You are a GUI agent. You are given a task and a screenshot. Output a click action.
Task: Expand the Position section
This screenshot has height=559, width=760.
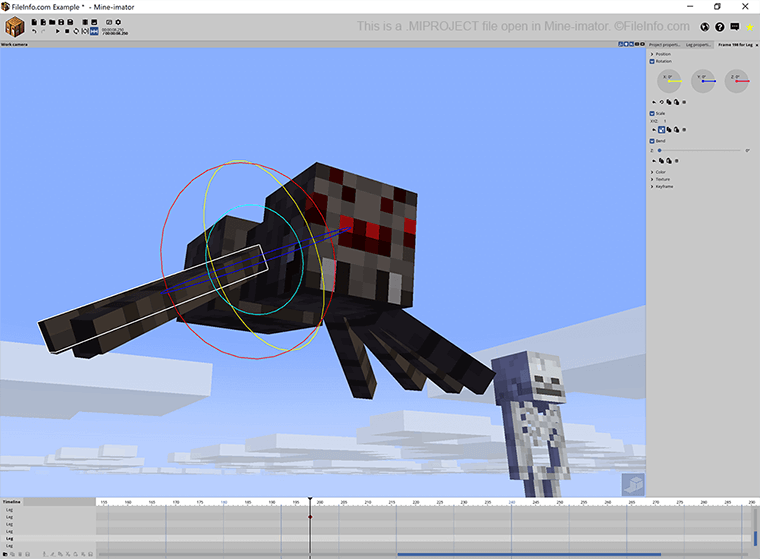(653, 54)
